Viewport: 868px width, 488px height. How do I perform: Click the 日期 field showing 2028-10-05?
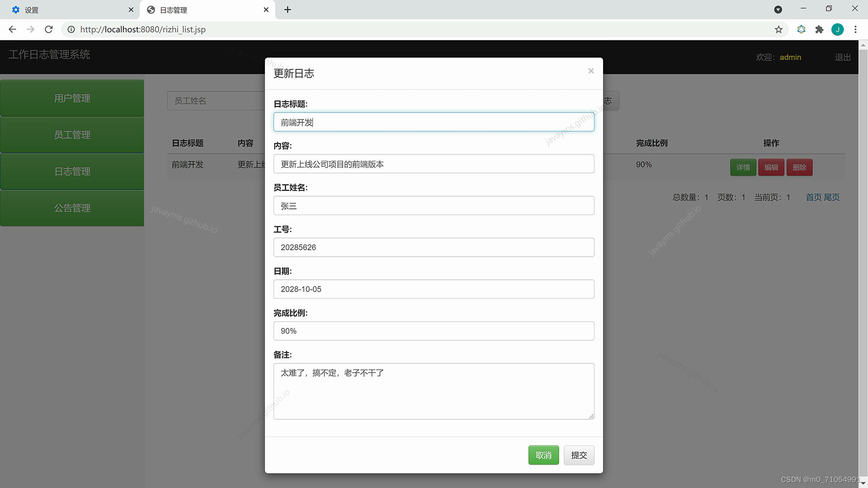434,289
